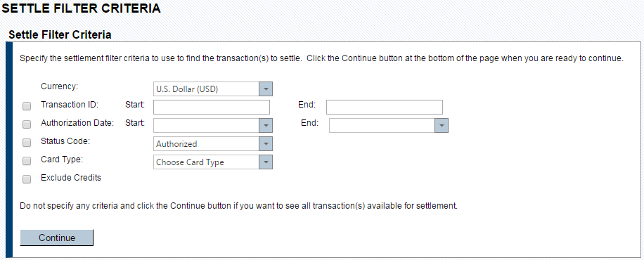
Task: Expand the Authorization Date Start arrow
Action: [266, 125]
